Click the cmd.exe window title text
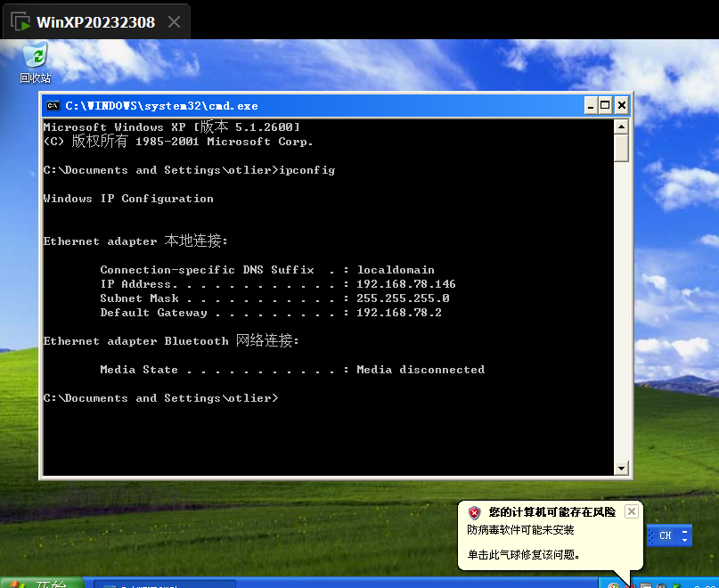This screenshot has height=588, width=719. [x=161, y=106]
